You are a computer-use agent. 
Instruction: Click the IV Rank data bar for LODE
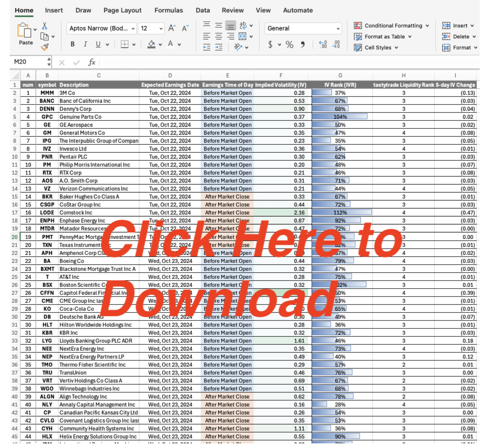pyautogui.click(x=342, y=213)
